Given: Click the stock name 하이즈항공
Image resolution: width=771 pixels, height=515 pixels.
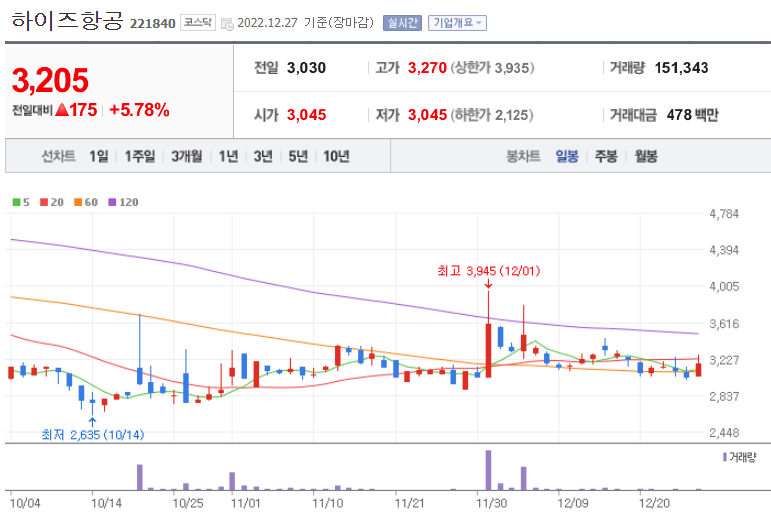Looking at the screenshot, I should (x=67, y=22).
